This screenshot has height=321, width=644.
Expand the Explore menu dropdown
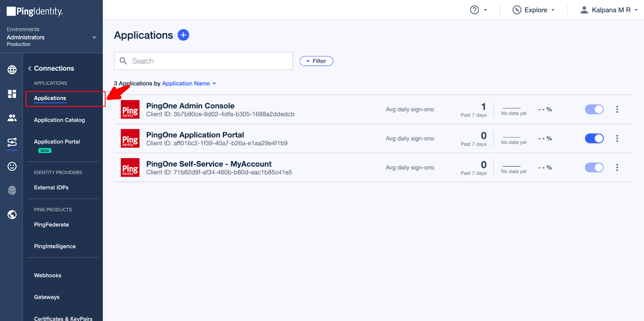(x=534, y=10)
